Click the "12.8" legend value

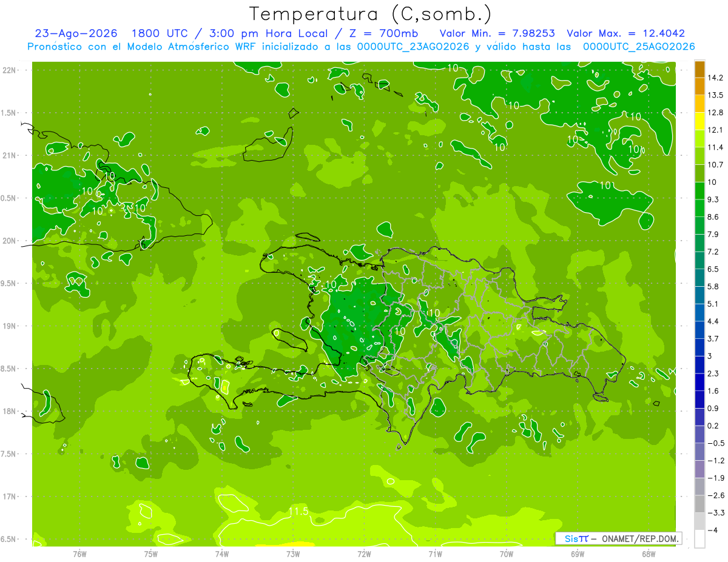(x=715, y=113)
